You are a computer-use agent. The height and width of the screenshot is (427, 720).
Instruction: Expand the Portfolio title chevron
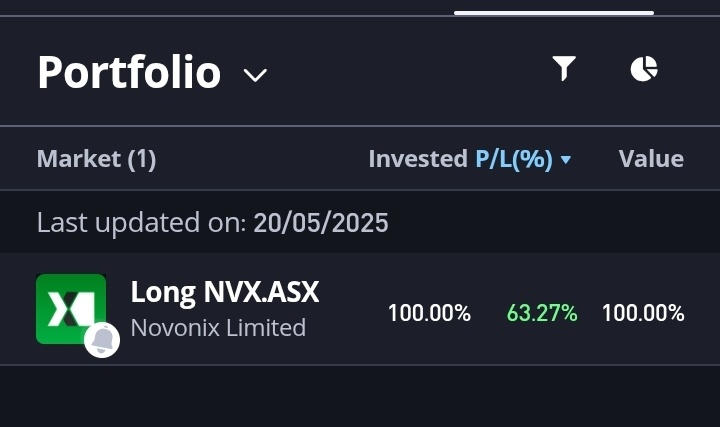(255, 75)
